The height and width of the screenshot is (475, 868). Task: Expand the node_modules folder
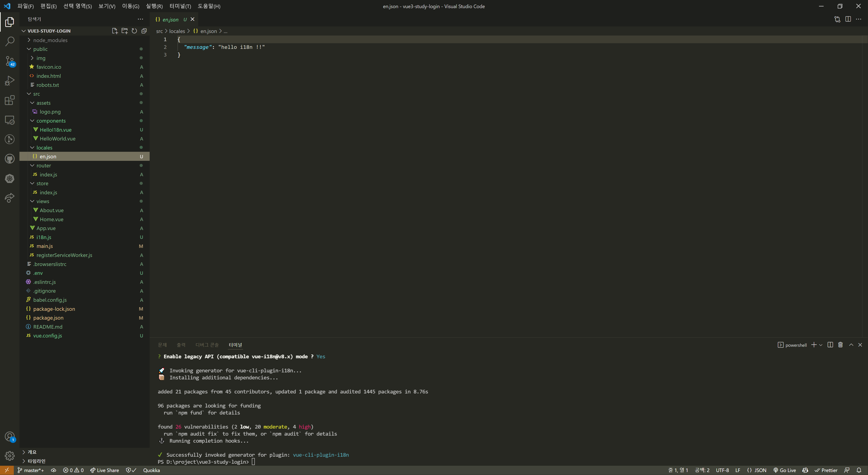click(x=50, y=40)
